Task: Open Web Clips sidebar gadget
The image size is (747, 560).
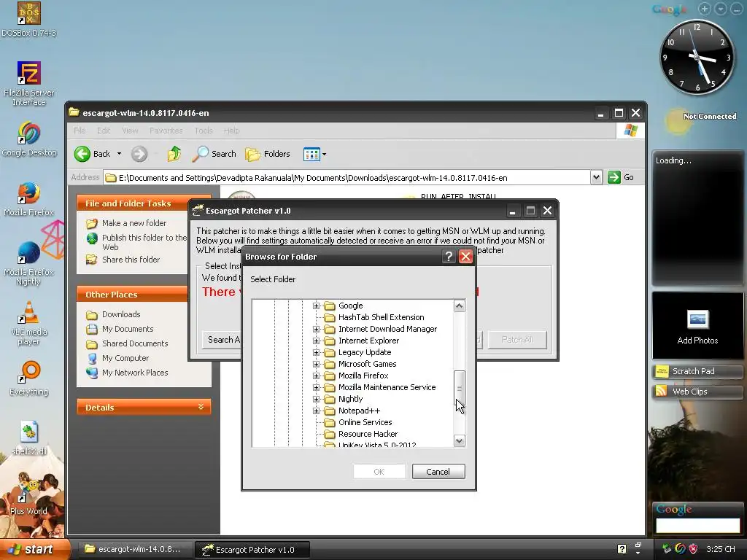Action: [697, 392]
